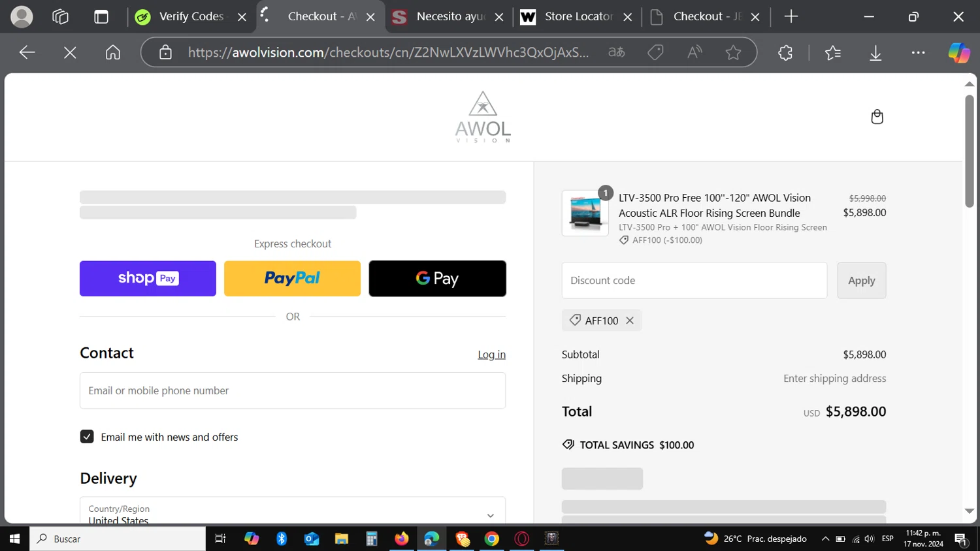Open Bluetooth icon in the taskbar
This screenshot has height=551, width=980.
(281, 539)
